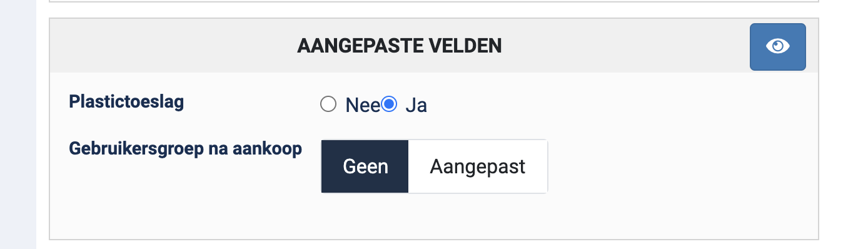Switch user group option to Aangepast
Viewport: 868px width, 249px height.
pyautogui.click(x=478, y=166)
